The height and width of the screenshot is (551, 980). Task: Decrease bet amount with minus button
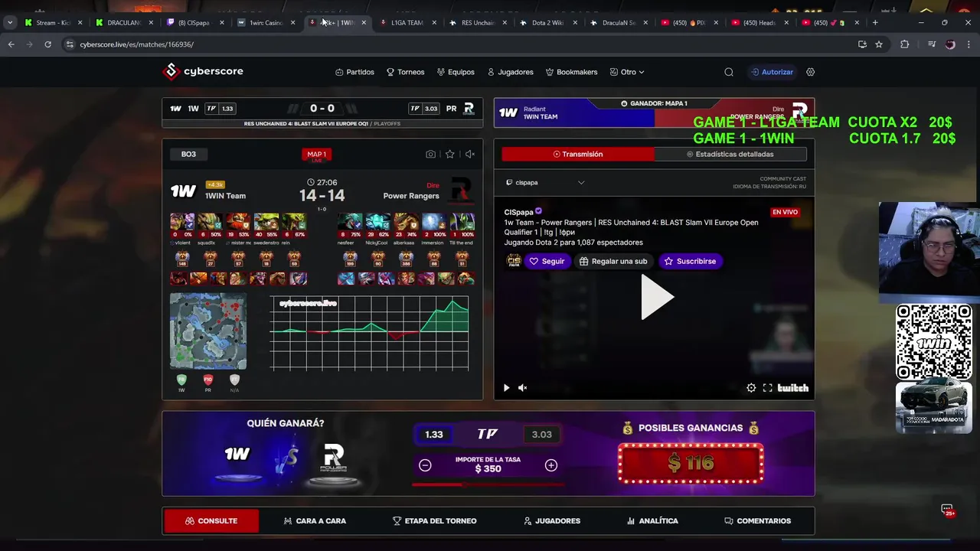[425, 465]
